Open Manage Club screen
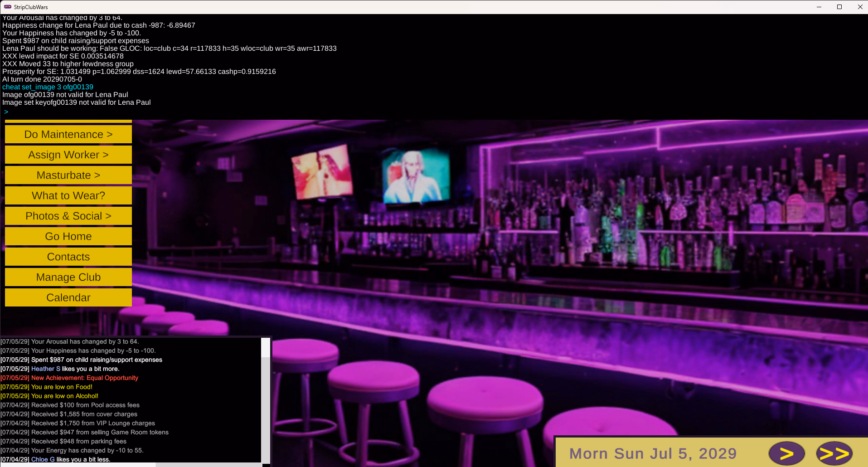Screen dimensions: 868x467 coord(68,277)
